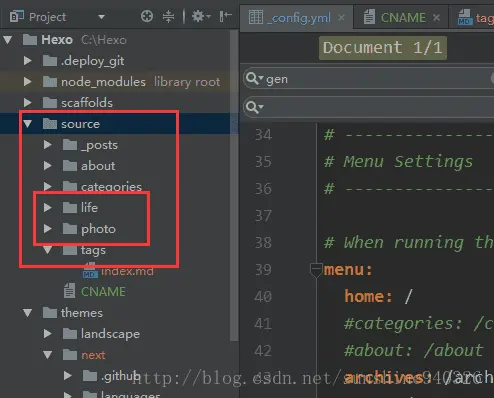This screenshot has height=398, width=494.
Task: Click the collapse all icon in Project toolbar
Action: (x=168, y=16)
